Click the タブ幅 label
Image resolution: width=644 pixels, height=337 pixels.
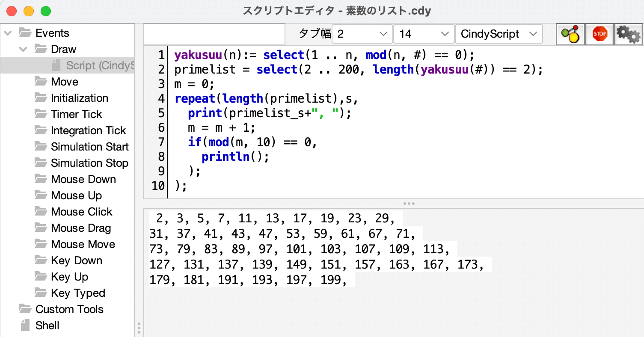coord(315,34)
